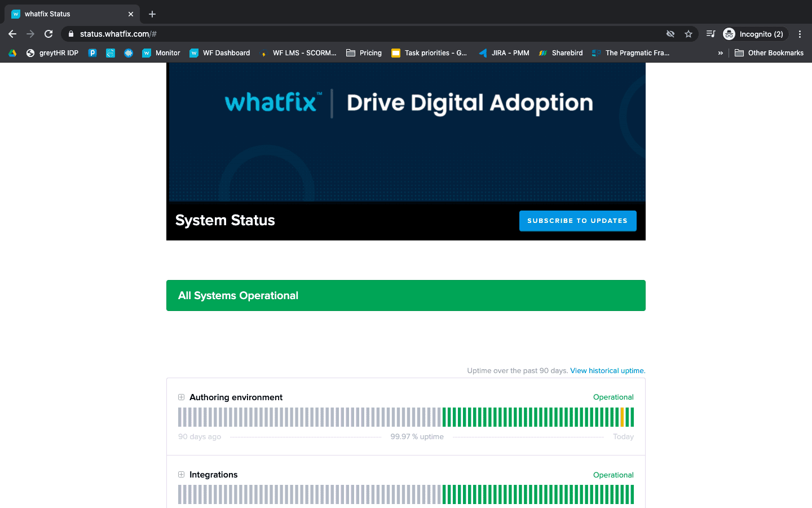Open the Google Drive bookmark icon
The height and width of the screenshot is (508, 812).
pyautogui.click(x=12, y=53)
